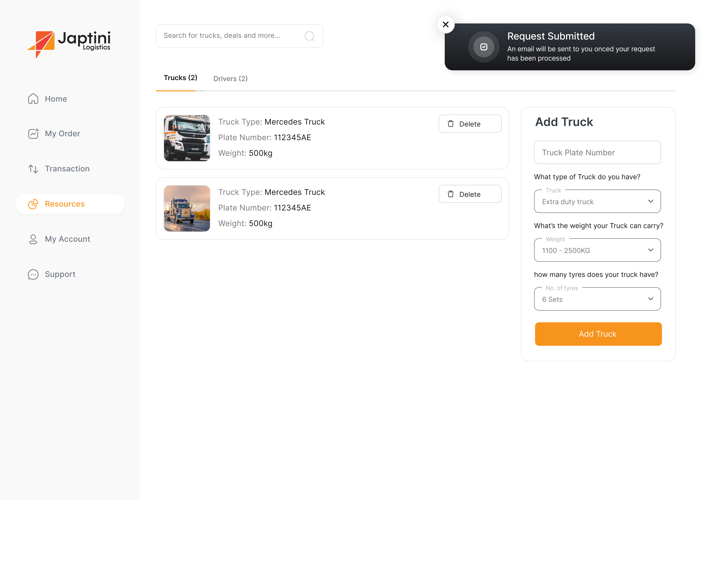Click the orange Add Truck button
The width and height of the screenshot is (703, 588).
598,334
